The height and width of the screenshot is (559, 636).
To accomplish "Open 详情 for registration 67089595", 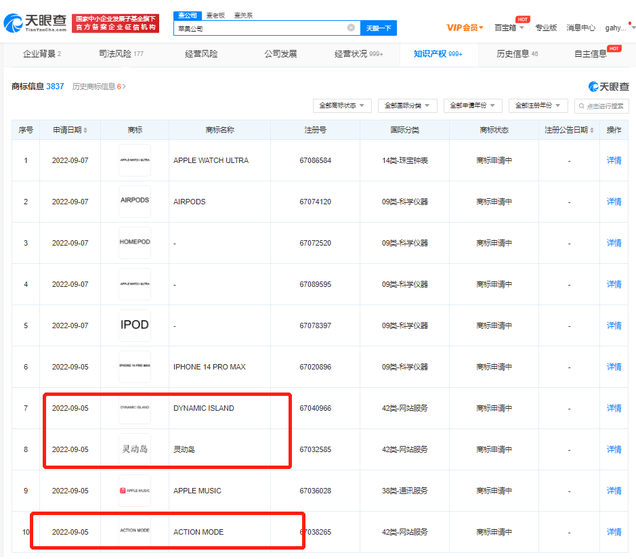I will coord(614,284).
